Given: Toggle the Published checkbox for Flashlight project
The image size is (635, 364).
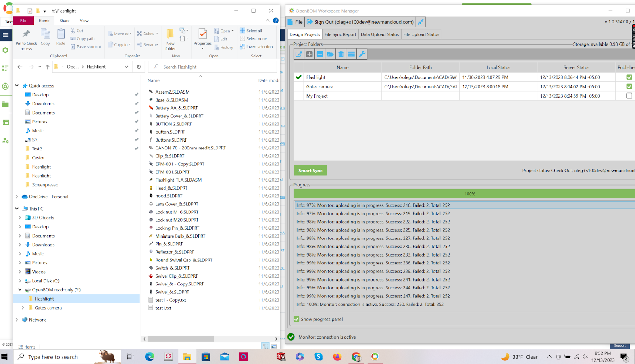Looking at the screenshot, I should [x=629, y=77].
